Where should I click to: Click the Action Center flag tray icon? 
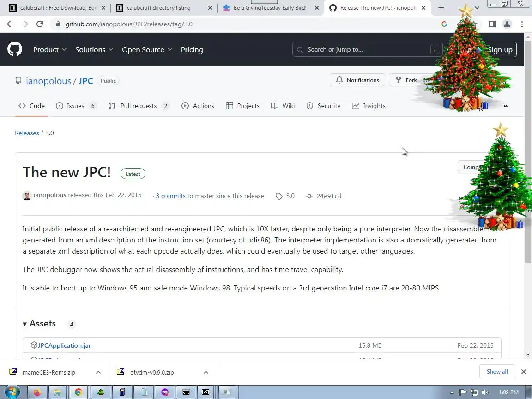[x=463, y=392]
